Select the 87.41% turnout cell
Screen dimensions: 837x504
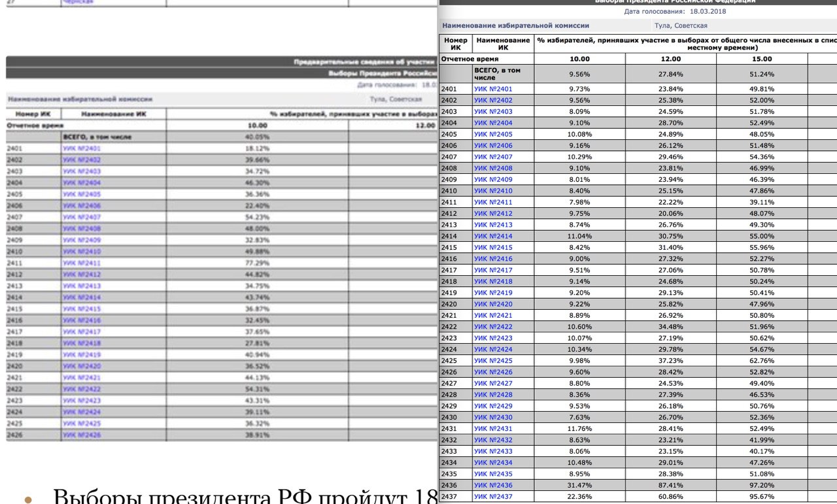pos(671,486)
